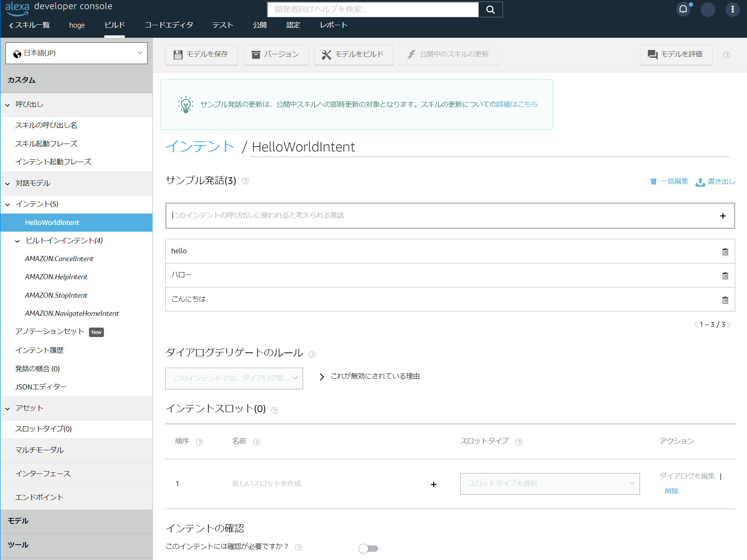
Task: Open アノテーションセット in the sidebar
Action: pyautogui.click(x=50, y=332)
